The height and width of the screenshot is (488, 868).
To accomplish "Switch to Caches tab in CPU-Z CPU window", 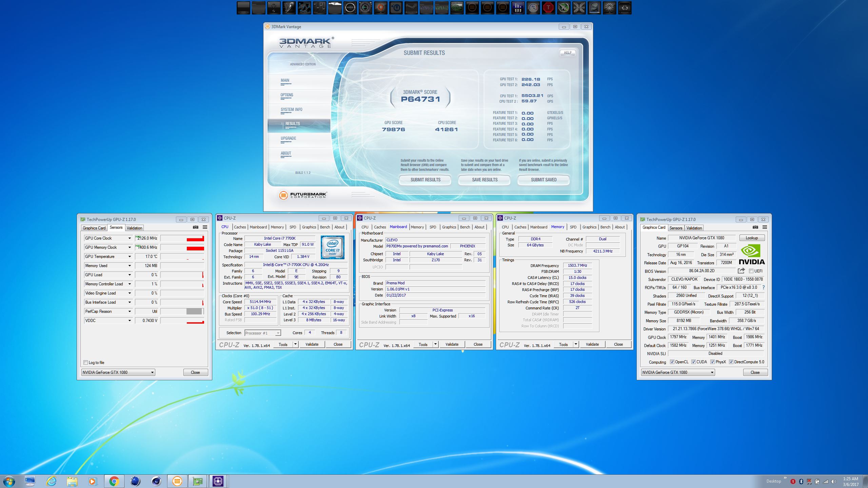I will point(240,227).
